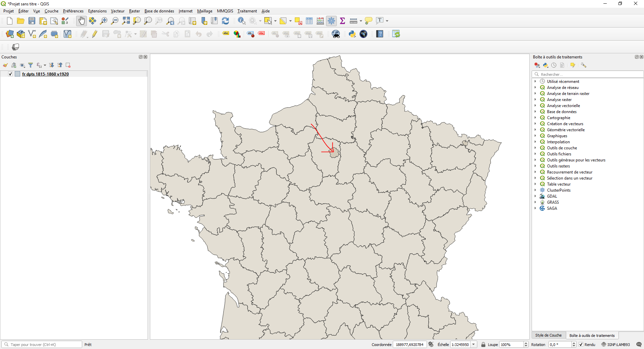The width and height of the screenshot is (644, 349).
Task: Toggle the Rendu checkbox
Action: point(581,345)
